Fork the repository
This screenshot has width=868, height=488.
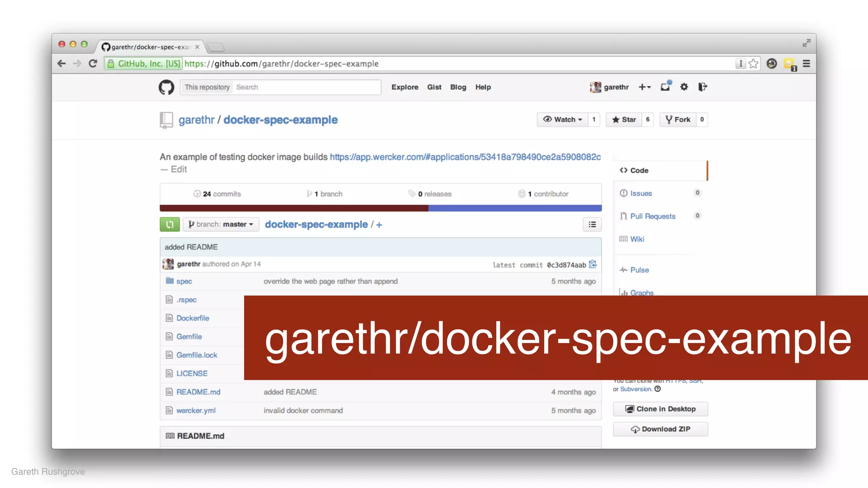pos(678,119)
